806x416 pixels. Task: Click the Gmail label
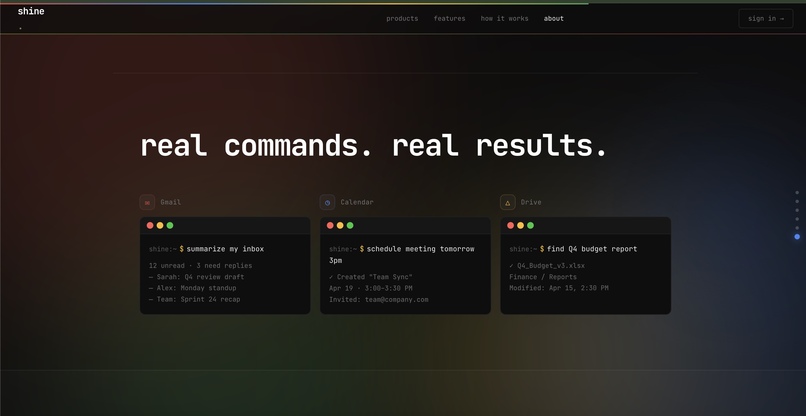[x=171, y=202]
